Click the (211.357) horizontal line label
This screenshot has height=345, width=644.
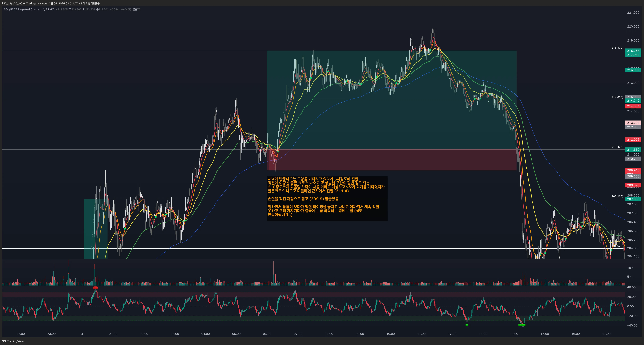click(617, 147)
